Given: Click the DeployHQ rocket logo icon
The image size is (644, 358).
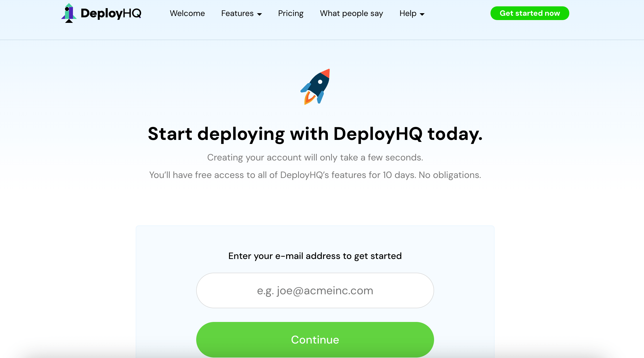Looking at the screenshot, I should tap(69, 13).
